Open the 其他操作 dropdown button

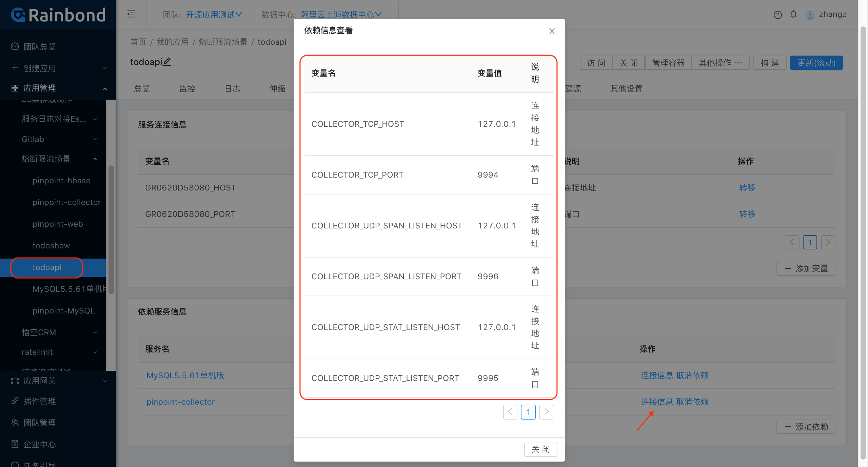tap(721, 63)
